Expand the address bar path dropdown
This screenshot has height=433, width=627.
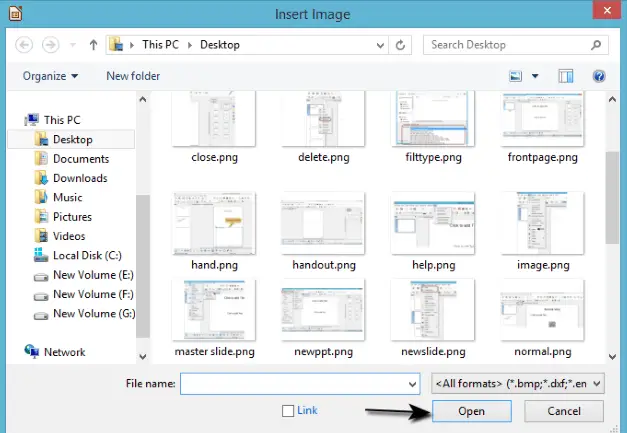click(x=380, y=45)
